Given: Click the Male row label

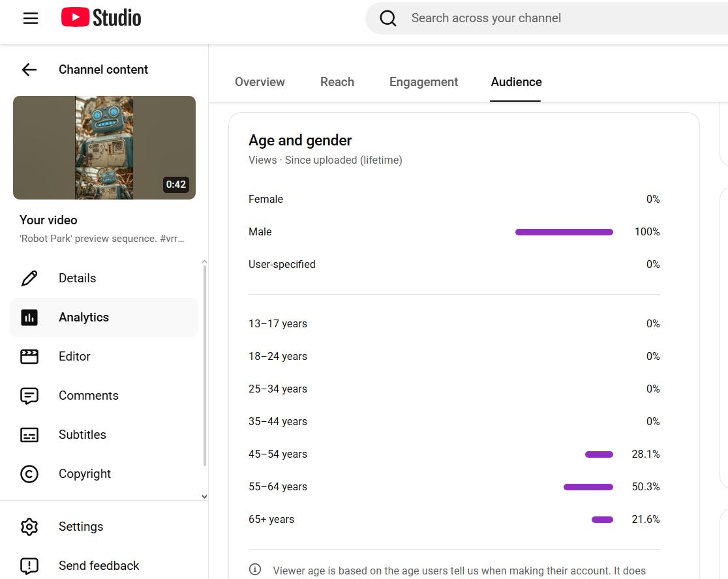Looking at the screenshot, I should [x=260, y=231].
